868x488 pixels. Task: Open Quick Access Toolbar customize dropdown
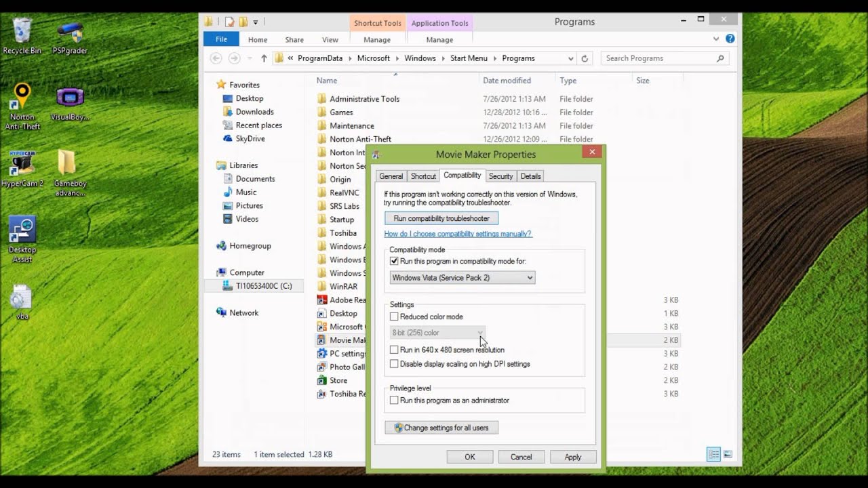(x=256, y=22)
